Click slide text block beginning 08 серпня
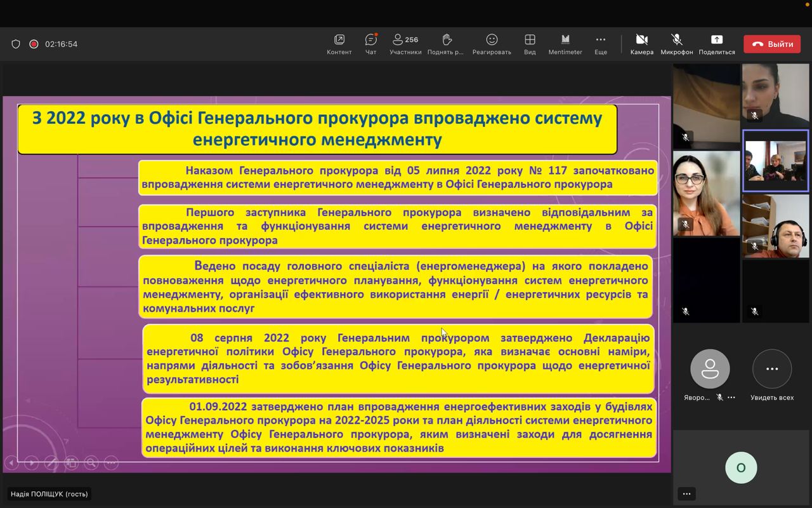Image resolution: width=812 pixels, height=508 pixels. coord(398,359)
